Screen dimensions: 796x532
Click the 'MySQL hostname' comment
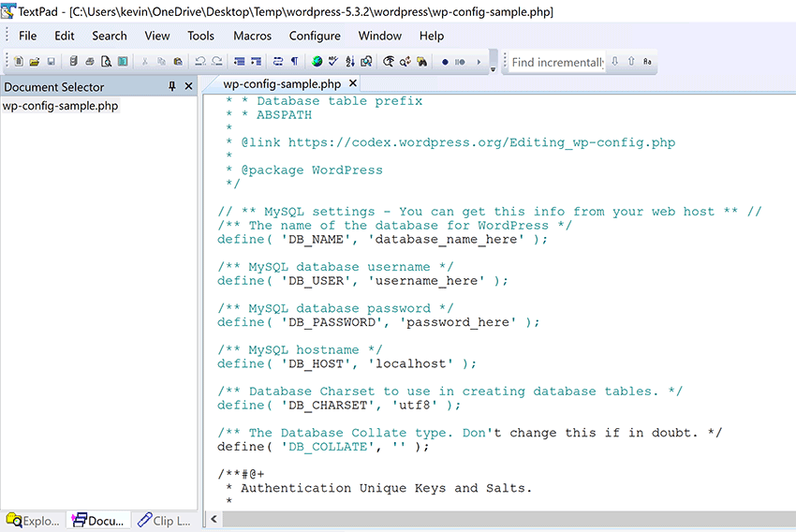coord(300,350)
